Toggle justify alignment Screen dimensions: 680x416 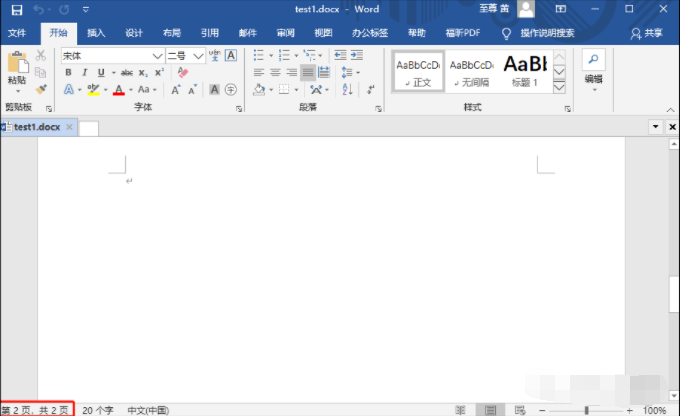308,72
